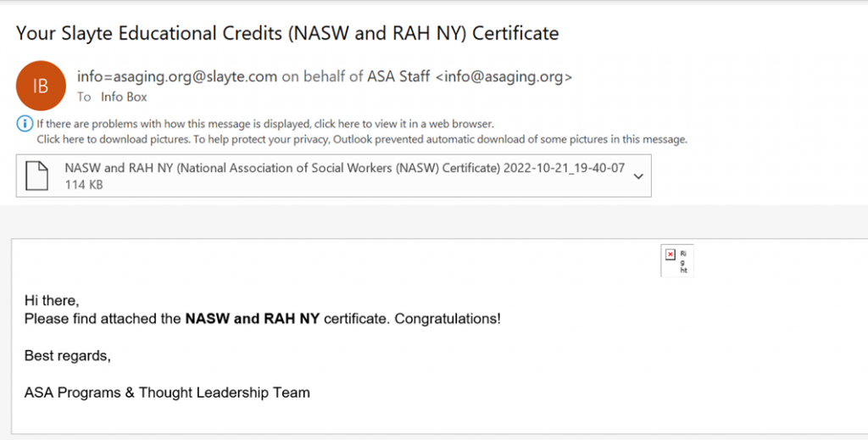The width and height of the screenshot is (868, 440).
Task: Click the Best regards line
Action: click(x=68, y=356)
